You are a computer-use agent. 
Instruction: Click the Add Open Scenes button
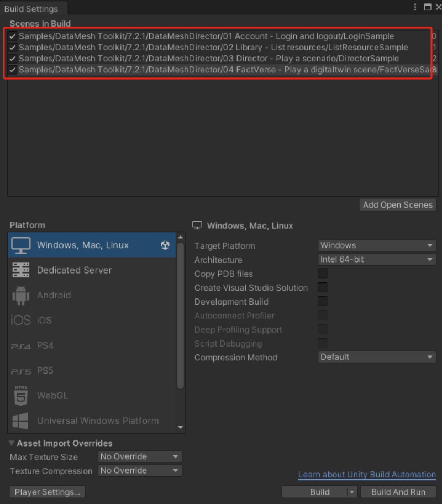coord(397,205)
